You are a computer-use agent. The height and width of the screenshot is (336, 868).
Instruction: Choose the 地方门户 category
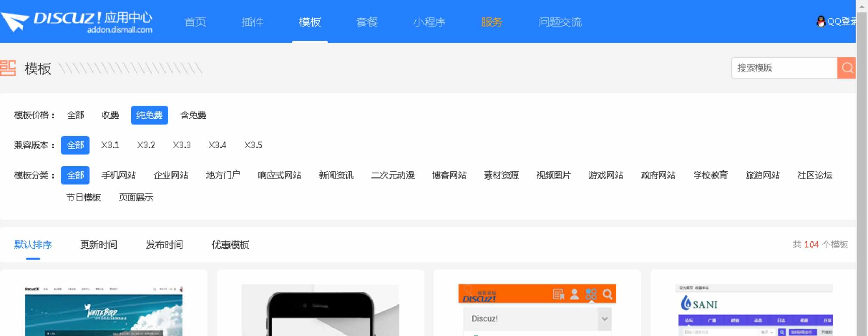tap(223, 175)
